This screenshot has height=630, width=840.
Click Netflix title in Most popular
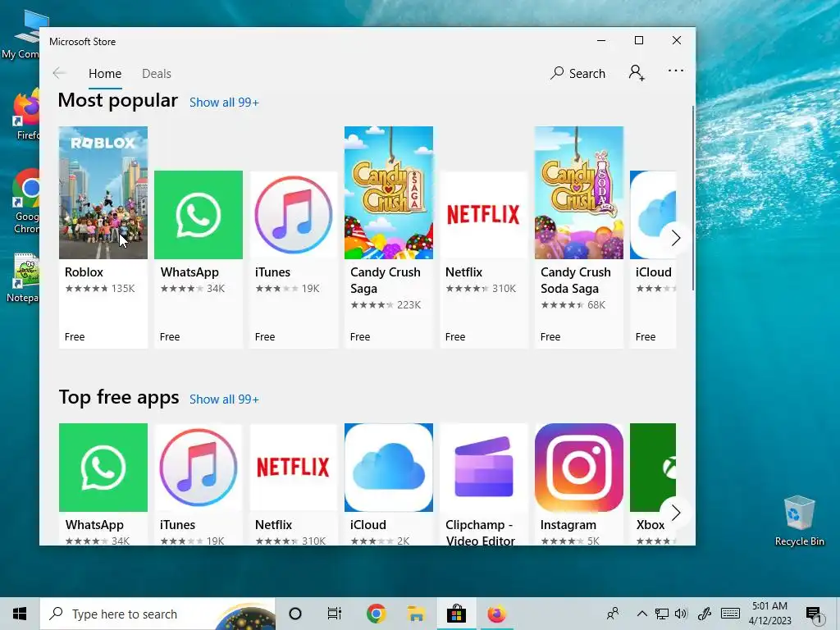[464, 272]
